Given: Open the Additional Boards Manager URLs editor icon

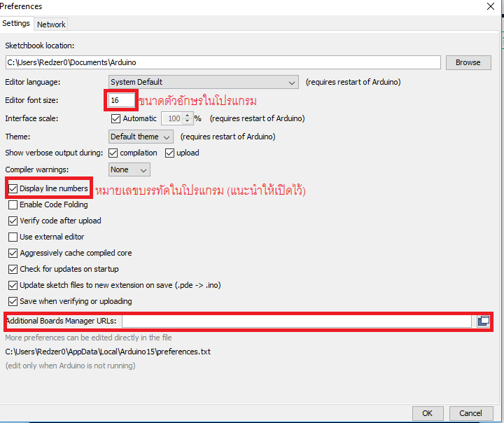Looking at the screenshot, I should pyautogui.click(x=484, y=321).
